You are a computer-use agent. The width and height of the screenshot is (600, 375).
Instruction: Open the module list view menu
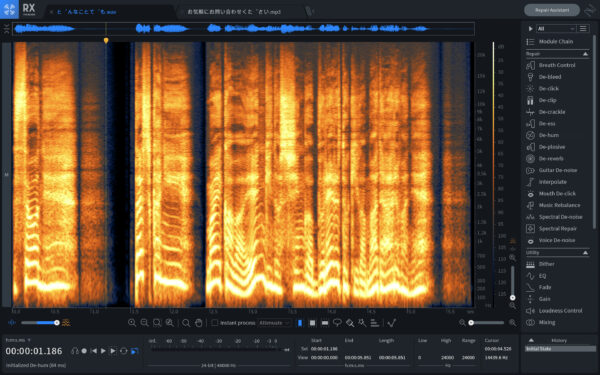click(583, 29)
